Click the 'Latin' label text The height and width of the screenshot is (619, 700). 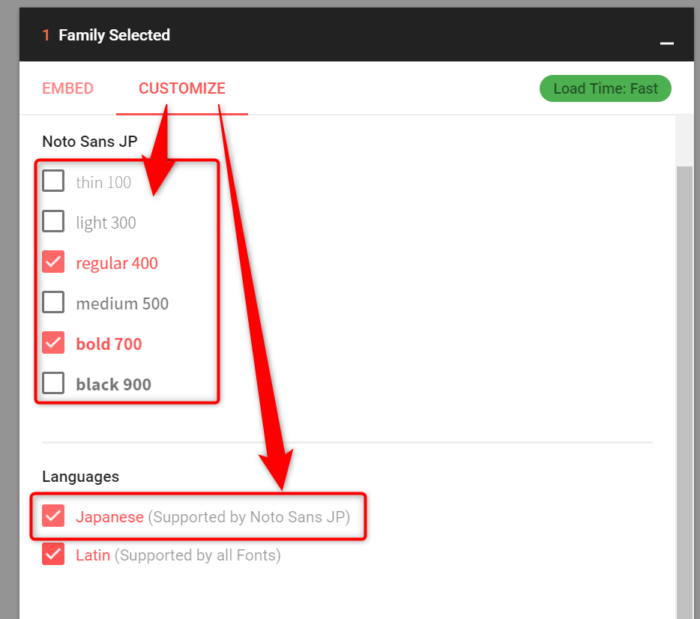click(x=93, y=555)
